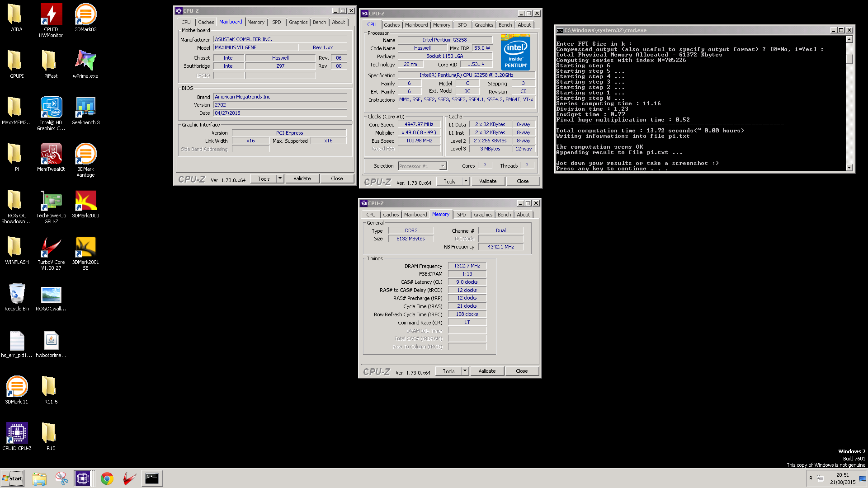Launch TurboV Core shortcut

51,253
